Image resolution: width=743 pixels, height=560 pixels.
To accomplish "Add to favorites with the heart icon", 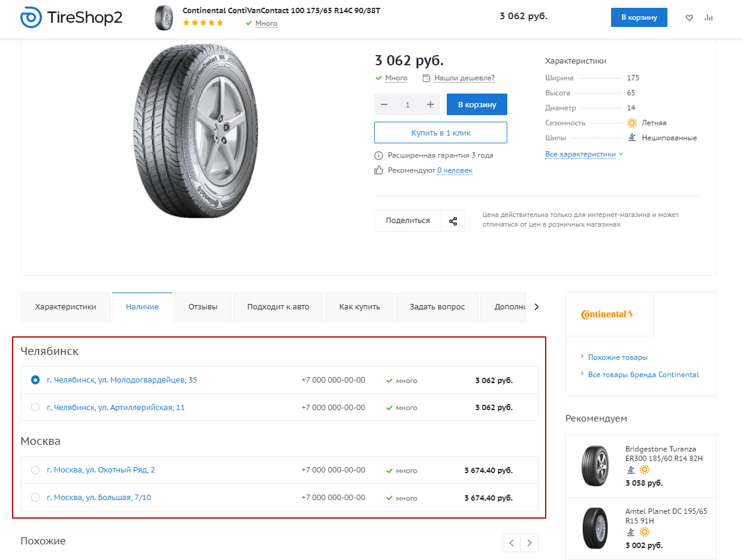I will [x=689, y=18].
